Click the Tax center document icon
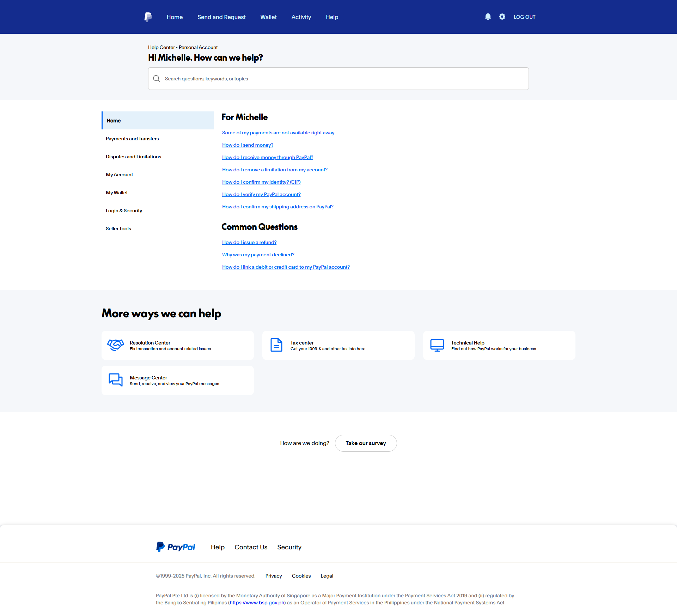The width and height of the screenshot is (677, 616). (276, 345)
